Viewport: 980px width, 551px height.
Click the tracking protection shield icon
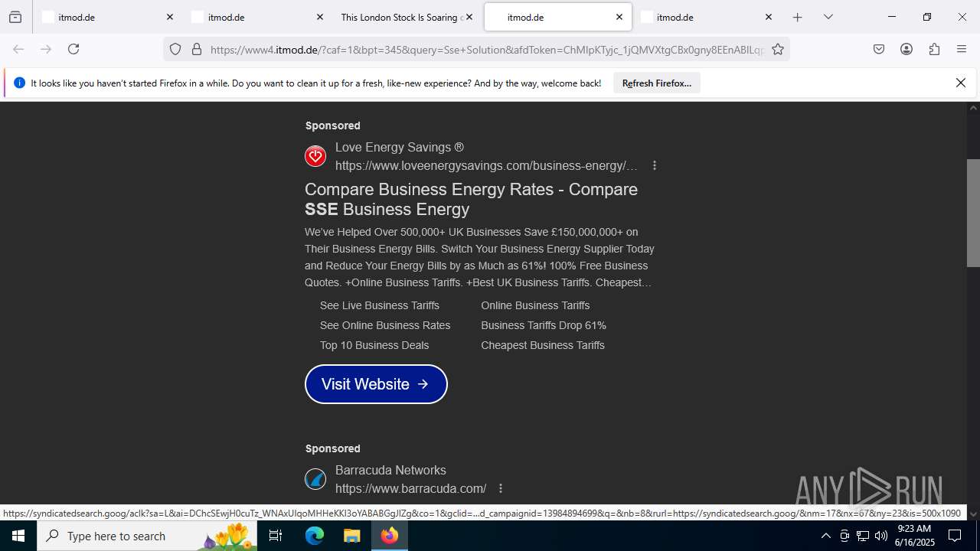point(175,49)
